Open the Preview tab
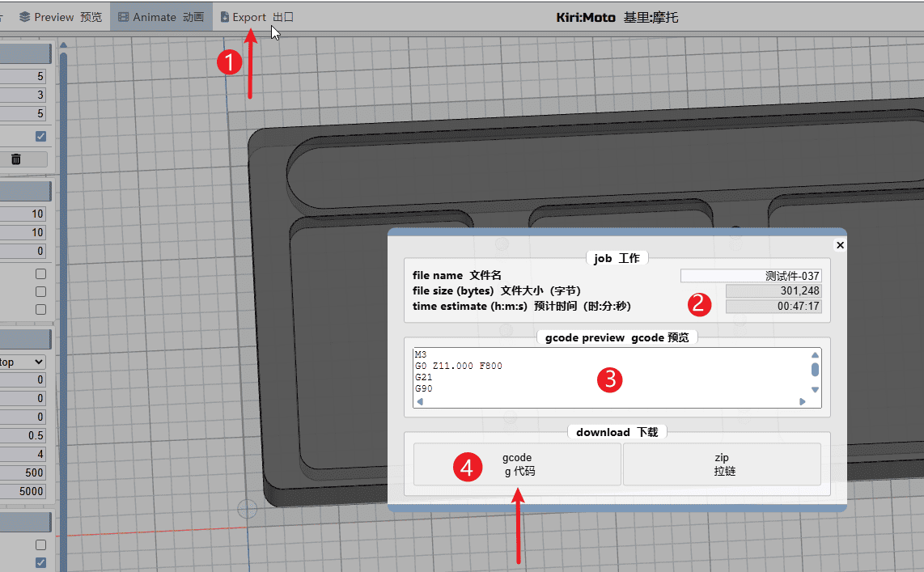This screenshot has width=924, height=572. pyautogui.click(x=59, y=17)
